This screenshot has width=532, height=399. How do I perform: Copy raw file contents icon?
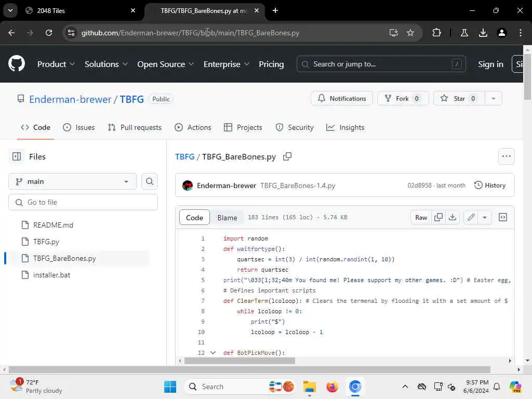click(438, 217)
